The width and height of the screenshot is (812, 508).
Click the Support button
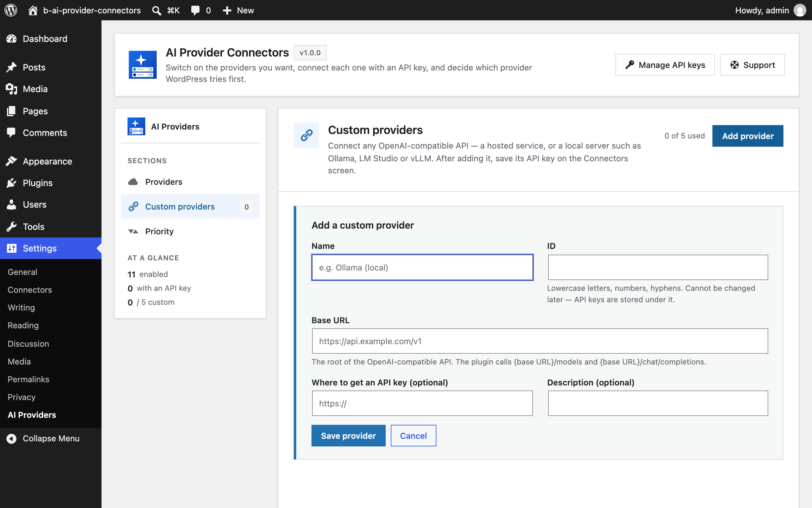pos(752,65)
